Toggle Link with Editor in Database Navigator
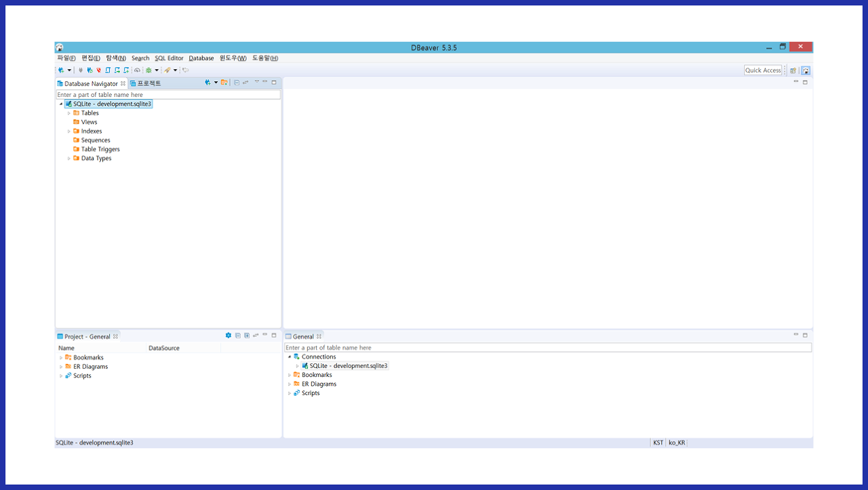Viewport: 868px width, 490px height. click(x=245, y=82)
